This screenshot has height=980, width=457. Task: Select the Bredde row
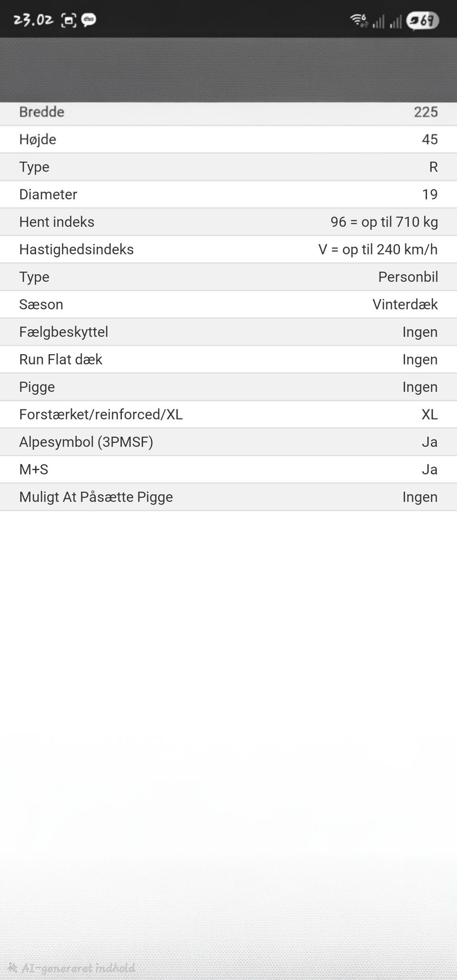coord(228,112)
